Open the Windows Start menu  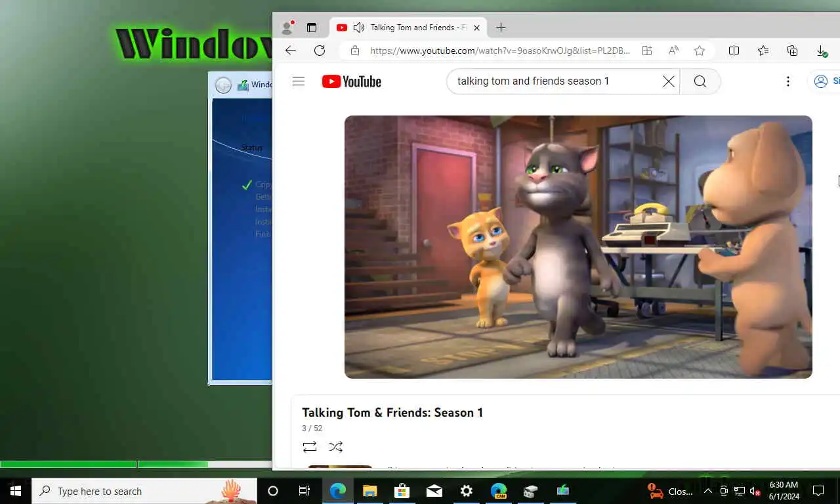pyautogui.click(x=16, y=491)
